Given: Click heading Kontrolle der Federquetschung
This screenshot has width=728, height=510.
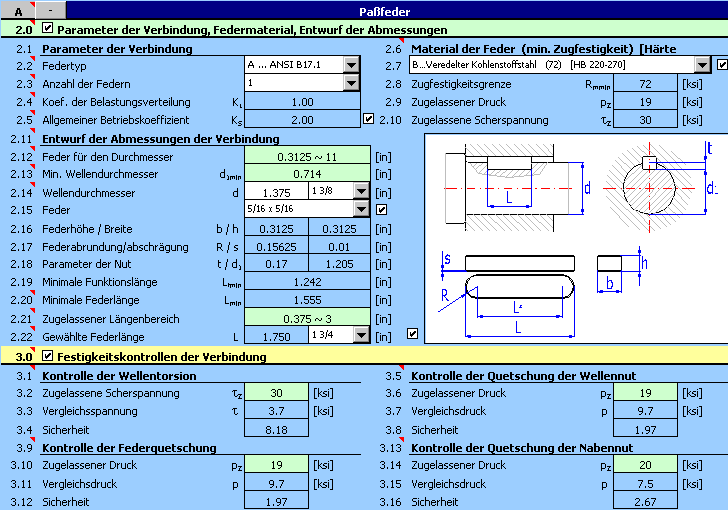Looking at the screenshot, I should click(129, 448).
